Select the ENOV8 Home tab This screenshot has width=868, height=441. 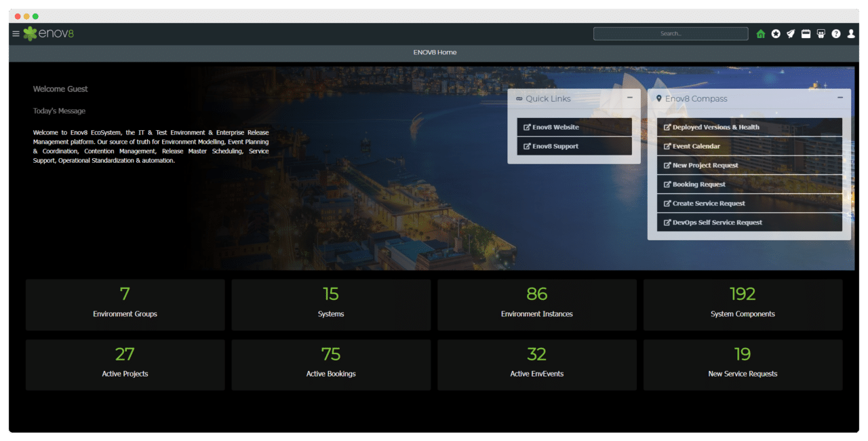pyautogui.click(x=433, y=52)
